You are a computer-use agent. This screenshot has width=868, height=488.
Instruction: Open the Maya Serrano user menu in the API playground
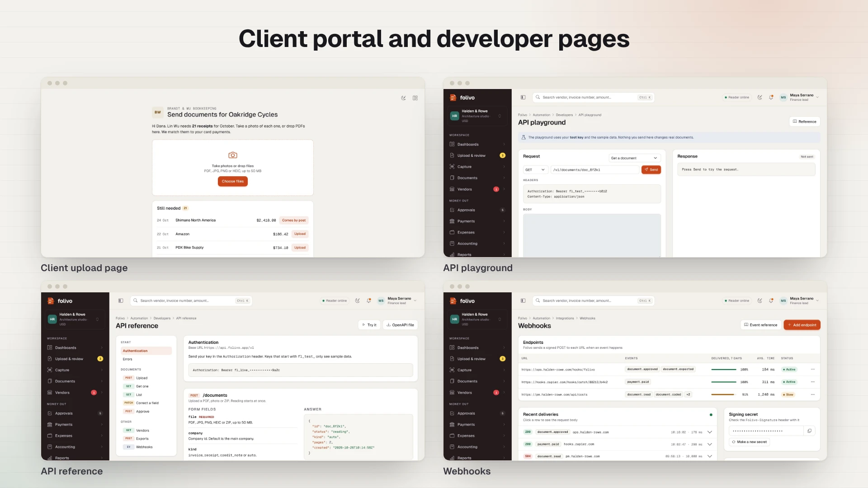800,97
